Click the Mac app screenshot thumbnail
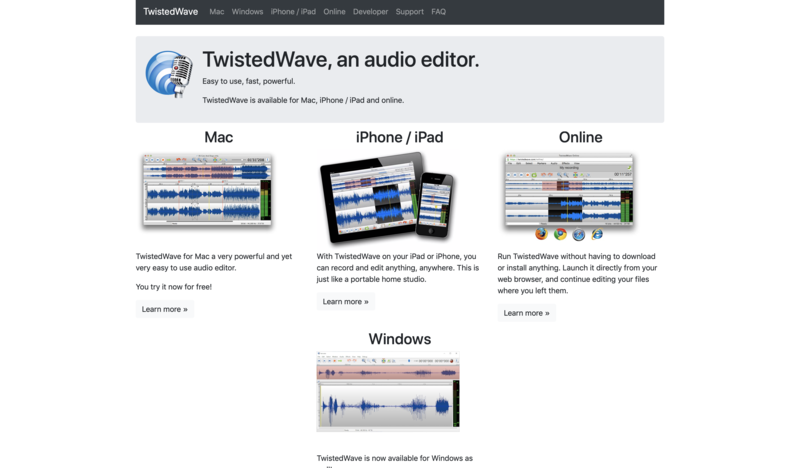The height and width of the screenshot is (468, 800). click(208, 188)
